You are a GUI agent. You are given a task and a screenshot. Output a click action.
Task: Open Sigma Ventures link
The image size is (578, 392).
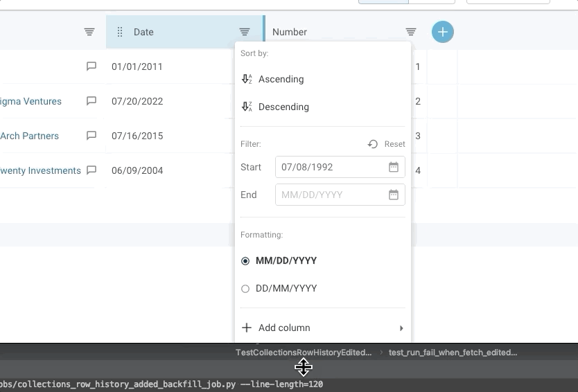[x=30, y=101]
